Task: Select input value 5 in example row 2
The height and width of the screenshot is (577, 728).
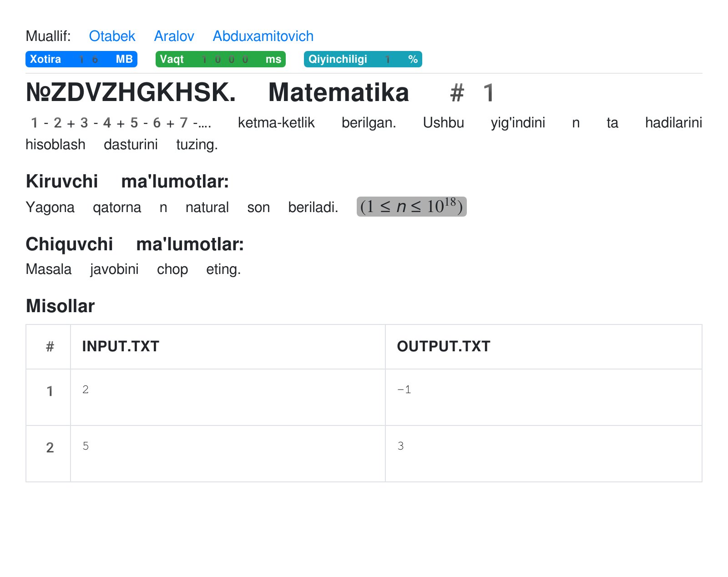Action: tap(85, 446)
